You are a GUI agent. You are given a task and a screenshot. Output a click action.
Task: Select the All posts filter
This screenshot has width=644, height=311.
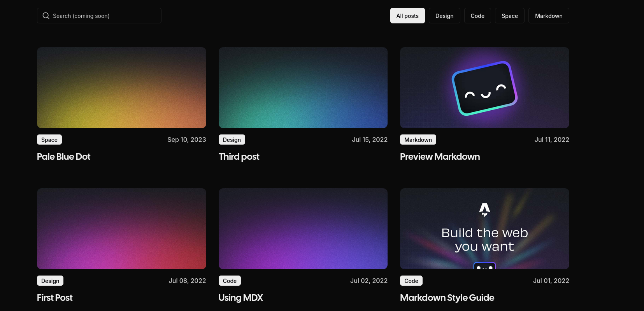click(407, 16)
